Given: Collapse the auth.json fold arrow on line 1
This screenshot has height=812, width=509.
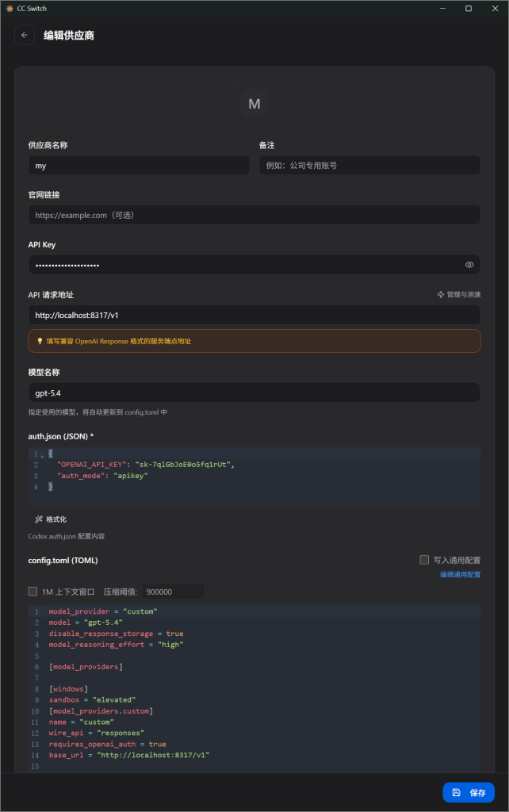Looking at the screenshot, I should [x=42, y=456].
